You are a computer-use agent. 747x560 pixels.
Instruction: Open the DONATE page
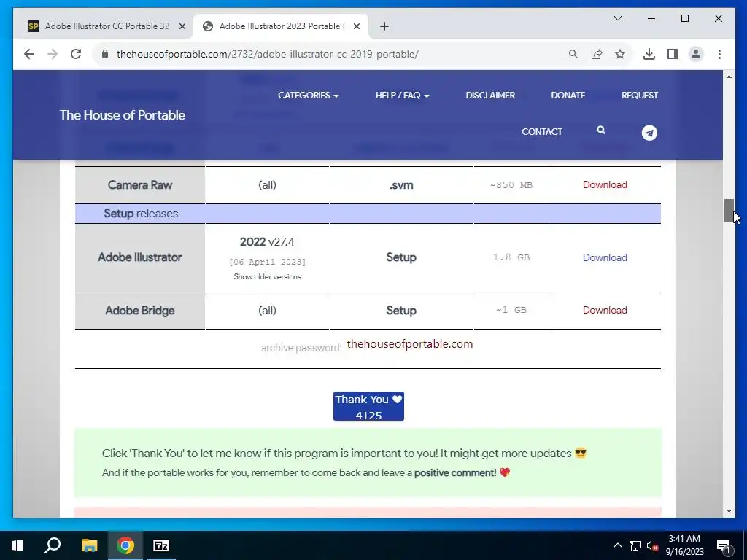tap(568, 96)
